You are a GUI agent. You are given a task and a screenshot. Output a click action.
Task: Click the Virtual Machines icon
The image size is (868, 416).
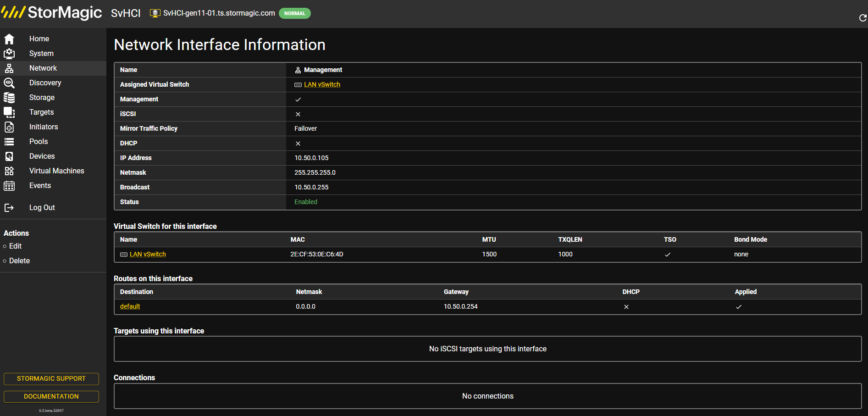9,171
